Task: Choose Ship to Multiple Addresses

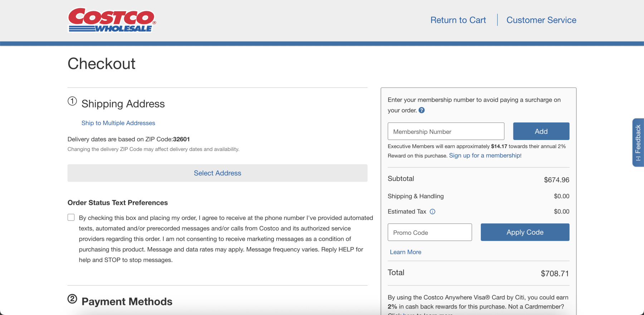Action: 118,123
